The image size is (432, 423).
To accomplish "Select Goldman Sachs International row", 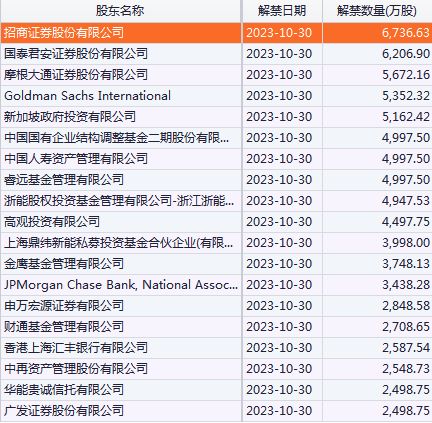I will [216, 96].
